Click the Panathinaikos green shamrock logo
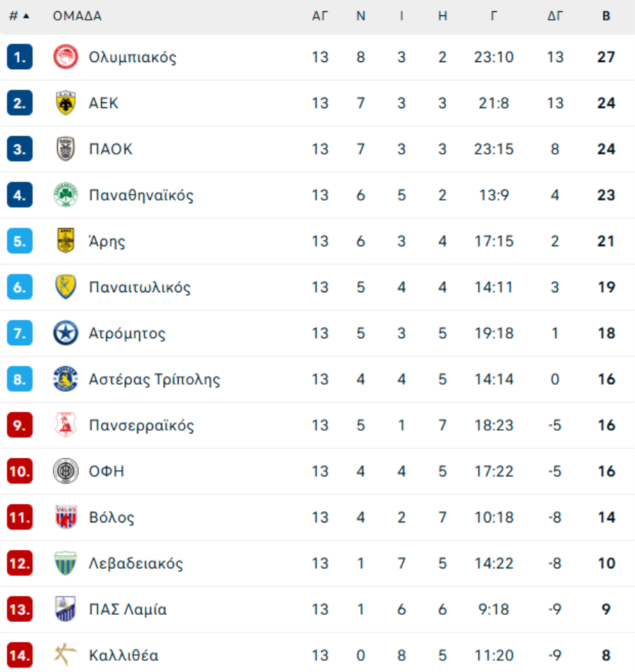Screen dimensions: 635x672 tap(66, 195)
